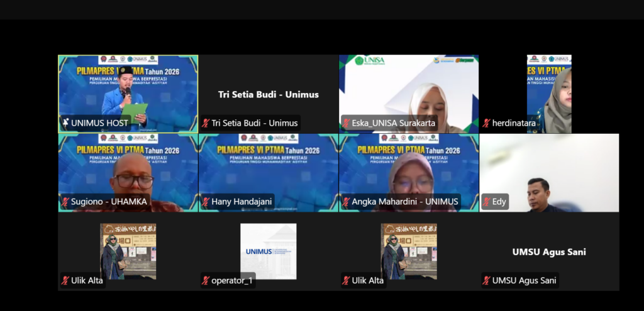644x311 pixels.
Task: Click muted mic icon of Tri Setia Budi label
Action: coord(206,123)
